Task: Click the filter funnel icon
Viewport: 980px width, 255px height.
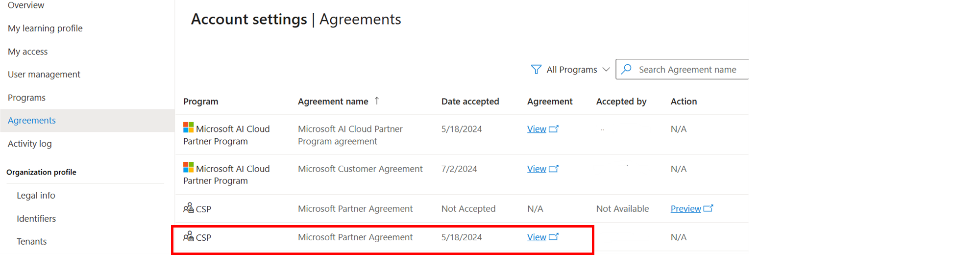Action: click(x=536, y=70)
